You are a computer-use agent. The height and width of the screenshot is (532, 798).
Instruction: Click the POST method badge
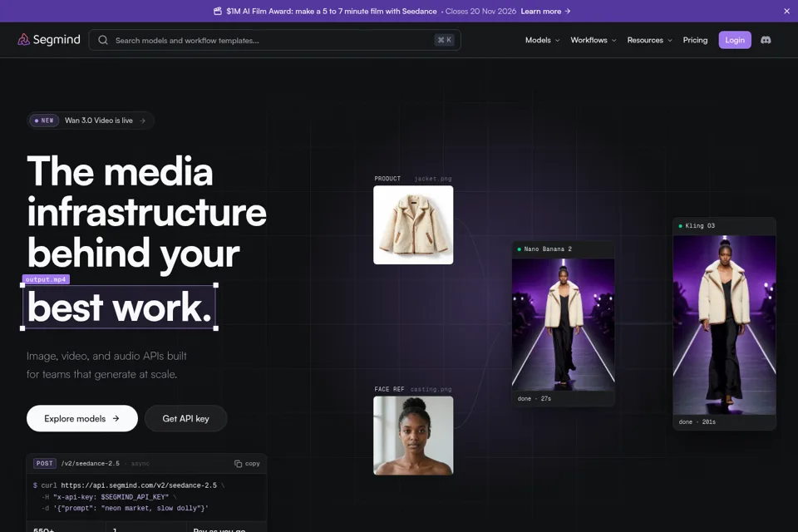coord(44,463)
